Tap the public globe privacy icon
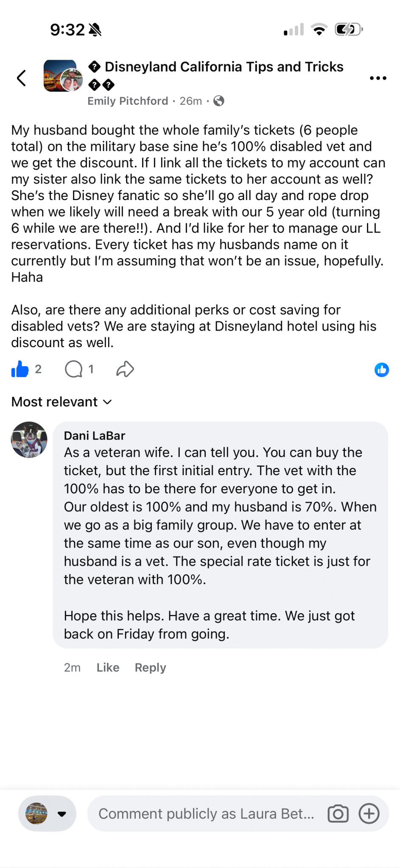400x868 pixels. point(218,101)
